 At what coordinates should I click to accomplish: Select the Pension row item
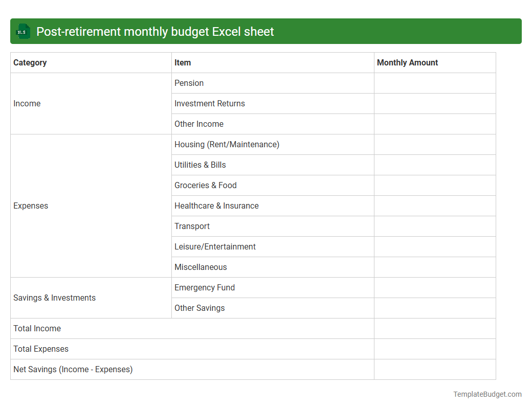coord(189,83)
